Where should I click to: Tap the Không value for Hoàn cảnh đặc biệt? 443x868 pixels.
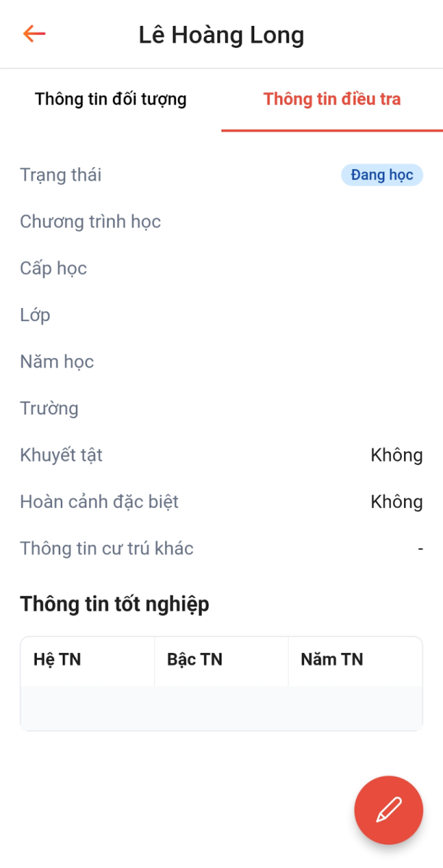point(396,502)
